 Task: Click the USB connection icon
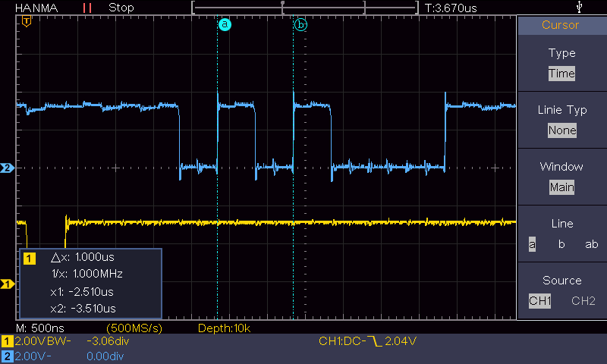(579, 7)
